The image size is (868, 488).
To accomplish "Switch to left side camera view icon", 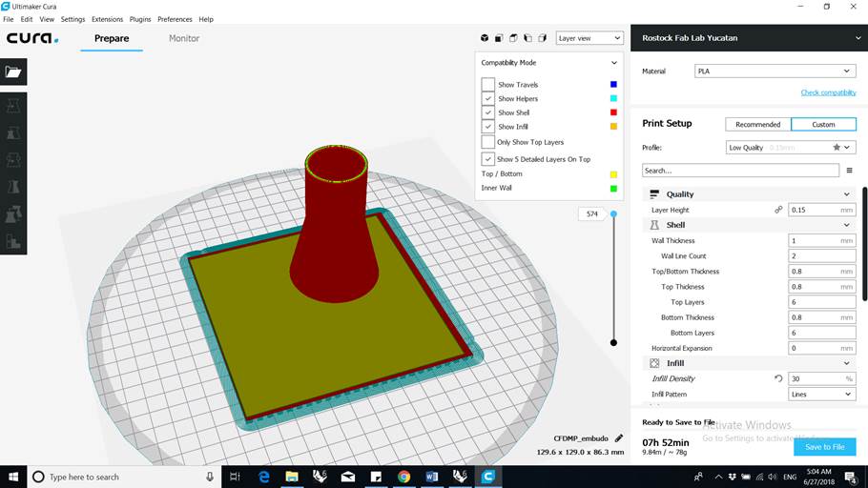I will [527, 38].
